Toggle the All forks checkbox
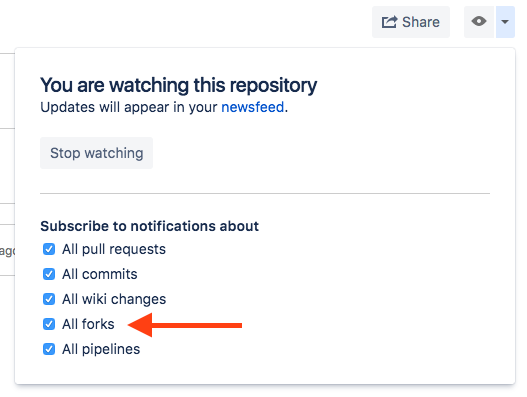 pos(49,324)
